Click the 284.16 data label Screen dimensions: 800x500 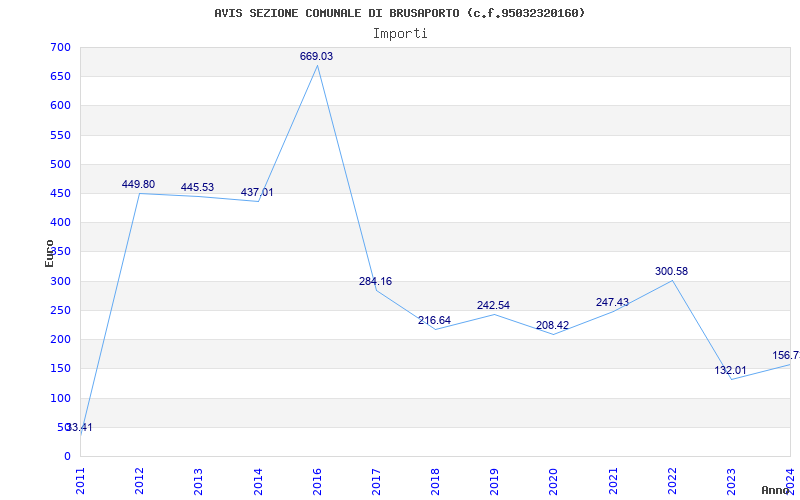coord(376,282)
